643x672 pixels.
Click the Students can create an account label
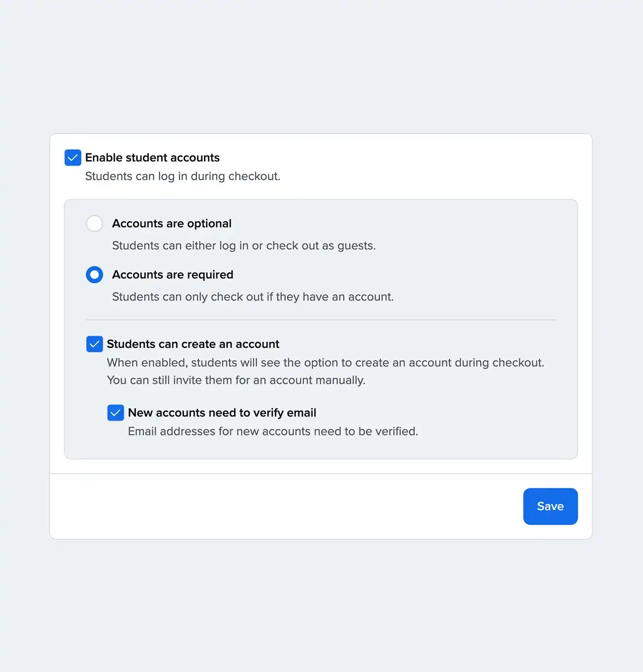point(193,344)
